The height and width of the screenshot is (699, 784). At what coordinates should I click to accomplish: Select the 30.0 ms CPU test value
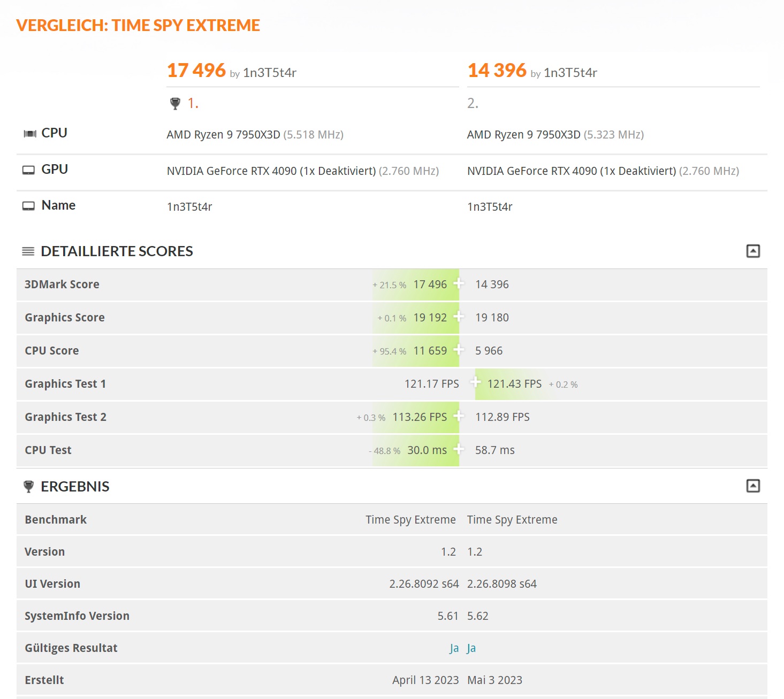coord(427,450)
